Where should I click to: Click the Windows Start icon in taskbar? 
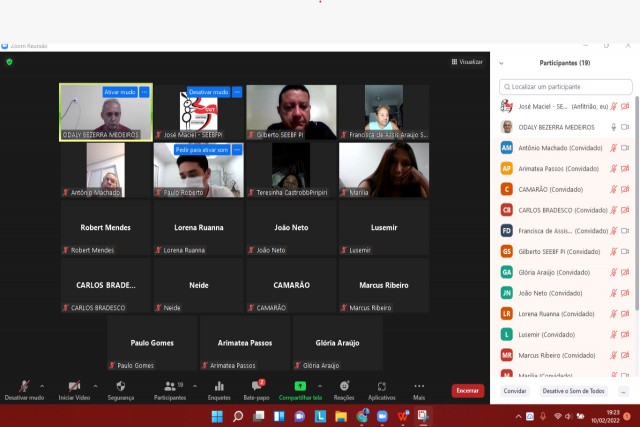[x=217, y=416]
